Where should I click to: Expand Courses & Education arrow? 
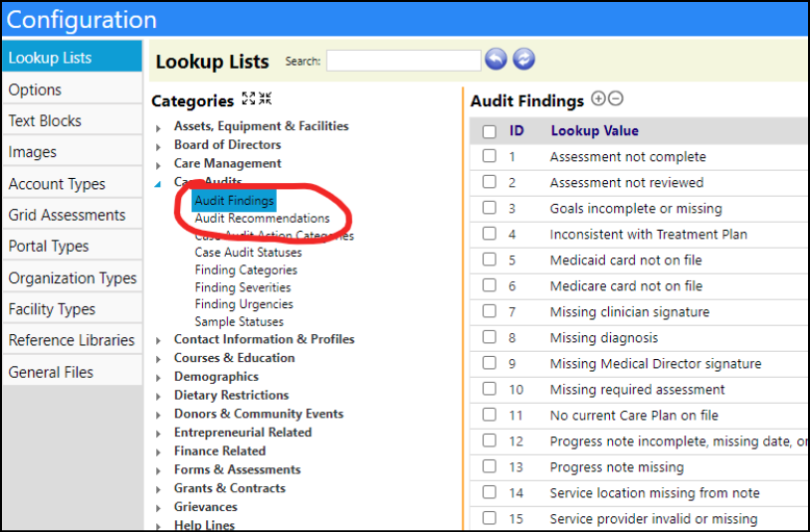tap(158, 359)
